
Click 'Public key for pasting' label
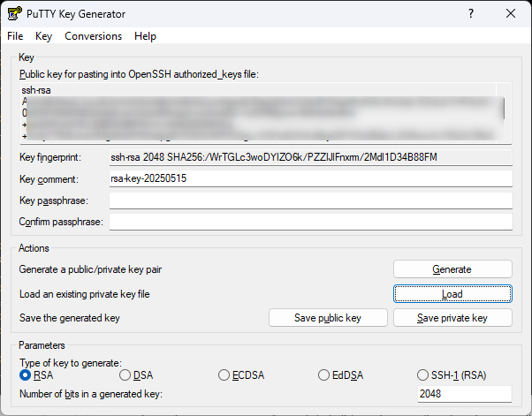139,74
